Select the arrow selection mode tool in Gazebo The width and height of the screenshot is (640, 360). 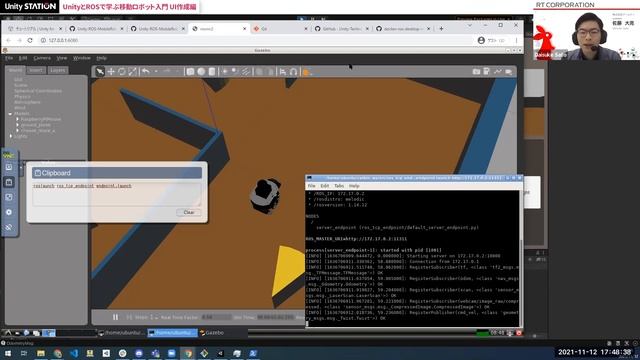pos(100,72)
